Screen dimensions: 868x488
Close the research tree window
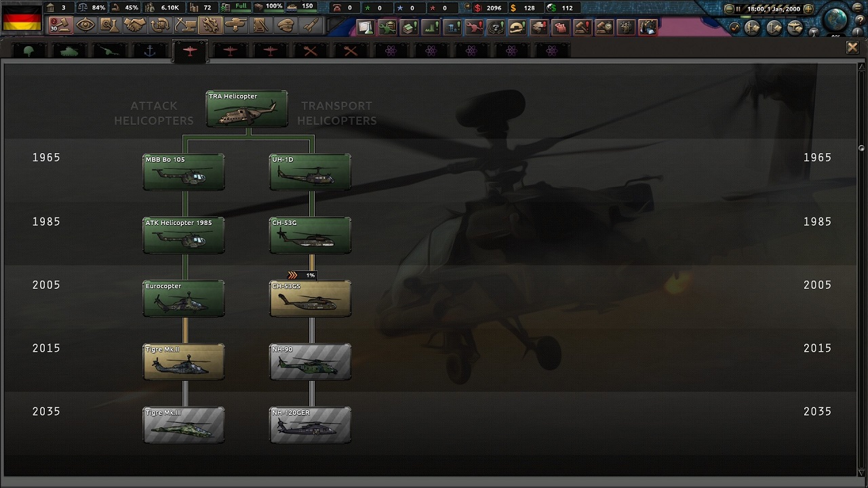[852, 47]
